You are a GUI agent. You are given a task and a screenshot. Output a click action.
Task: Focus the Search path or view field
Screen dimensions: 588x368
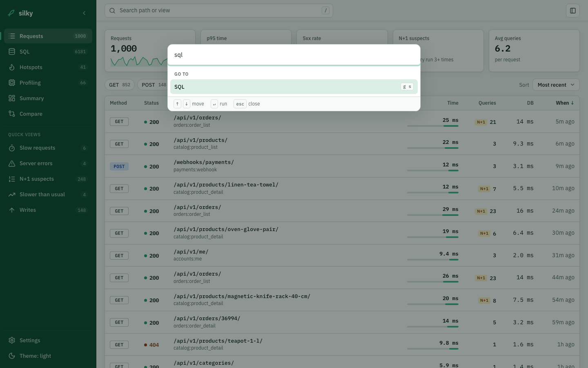(x=219, y=11)
